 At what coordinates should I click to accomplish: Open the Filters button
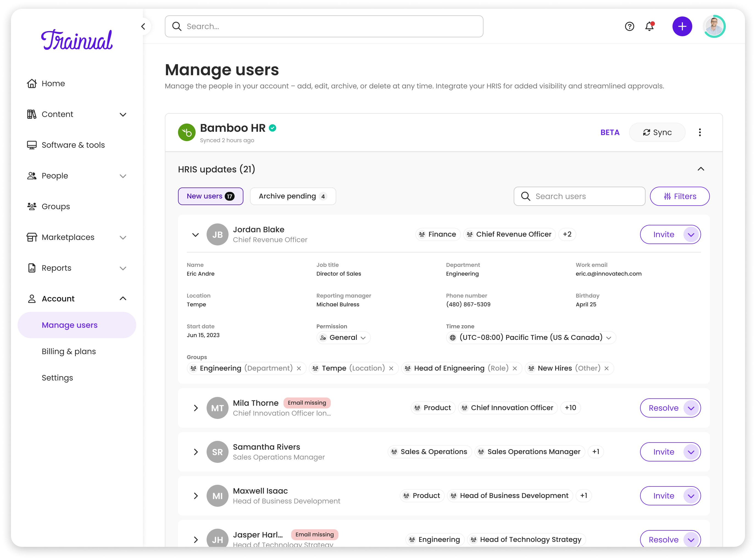pyautogui.click(x=679, y=196)
